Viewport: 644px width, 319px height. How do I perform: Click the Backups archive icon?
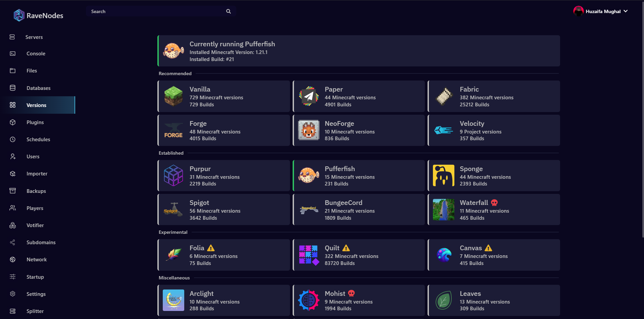click(x=13, y=191)
